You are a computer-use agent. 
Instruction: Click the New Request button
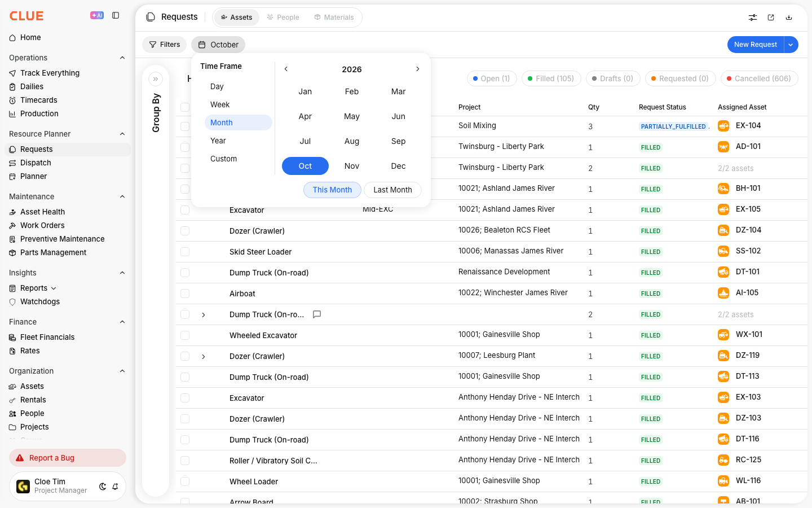click(755, 45)
